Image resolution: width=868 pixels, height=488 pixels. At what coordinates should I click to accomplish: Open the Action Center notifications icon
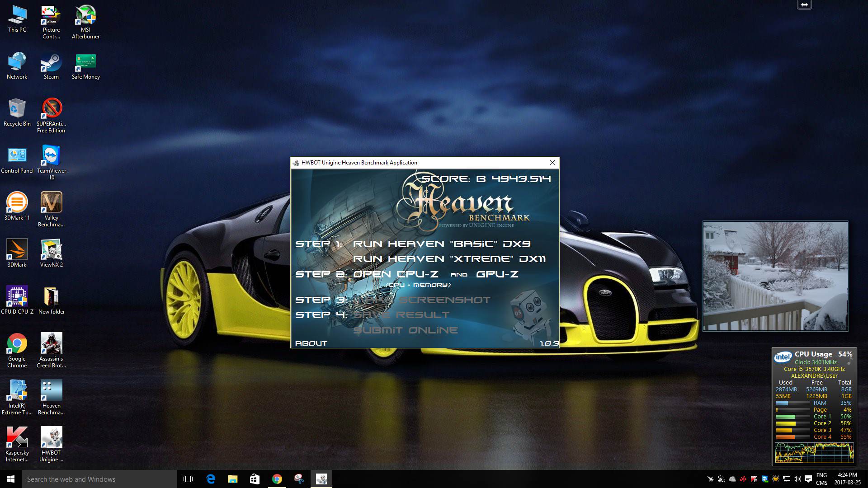pos(808,479)
